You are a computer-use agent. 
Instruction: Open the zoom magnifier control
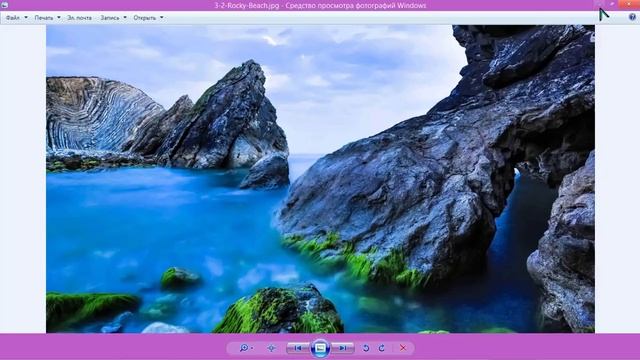coord(246,348)
